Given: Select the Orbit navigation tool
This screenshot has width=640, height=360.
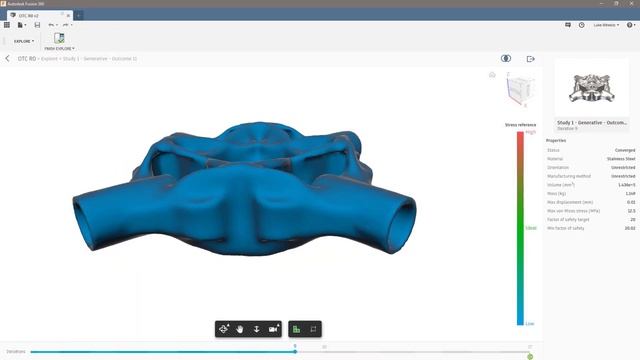Looking at the screenshot, I should click(224, 329).
